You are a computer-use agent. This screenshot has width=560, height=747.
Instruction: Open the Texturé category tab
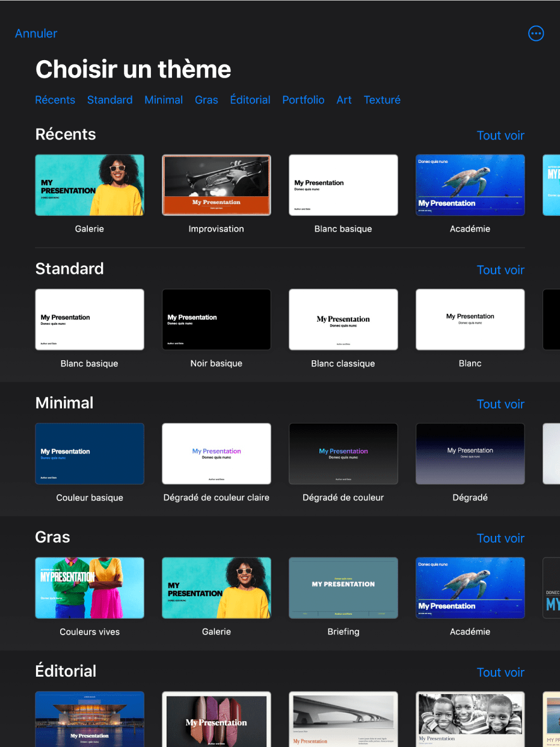[382, 100]
